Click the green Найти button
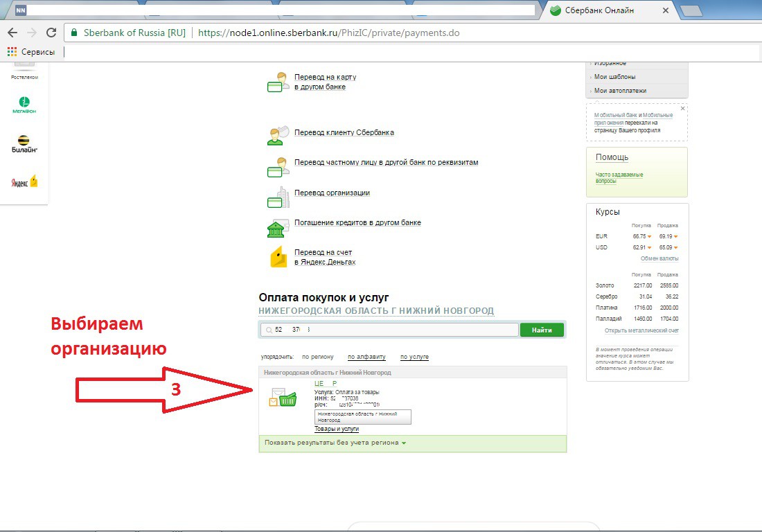 coord(542,330)
